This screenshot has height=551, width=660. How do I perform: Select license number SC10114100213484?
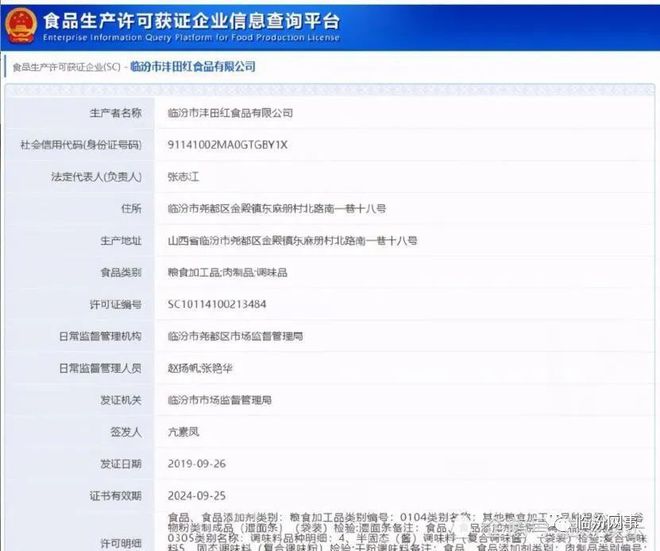217,304
